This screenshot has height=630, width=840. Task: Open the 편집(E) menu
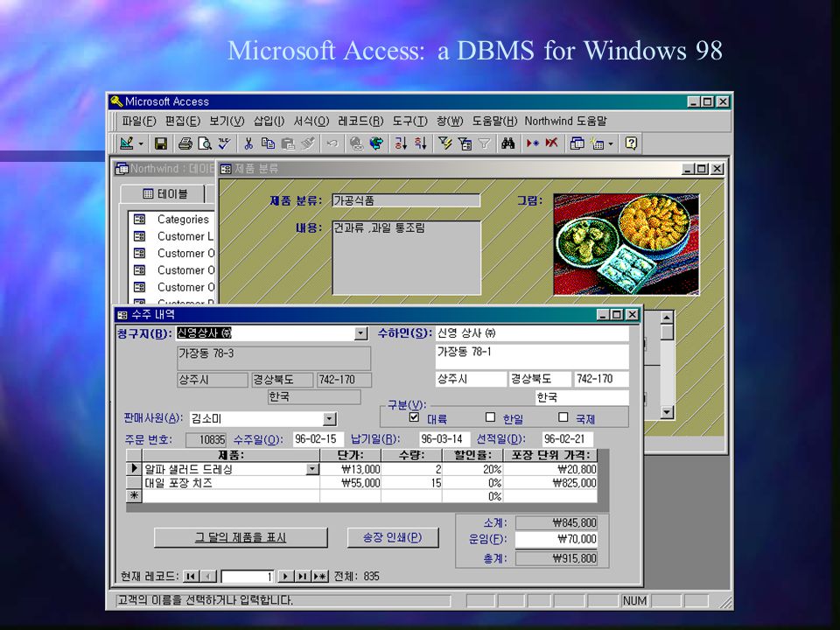pyautogui.click(x=183, y=121)
